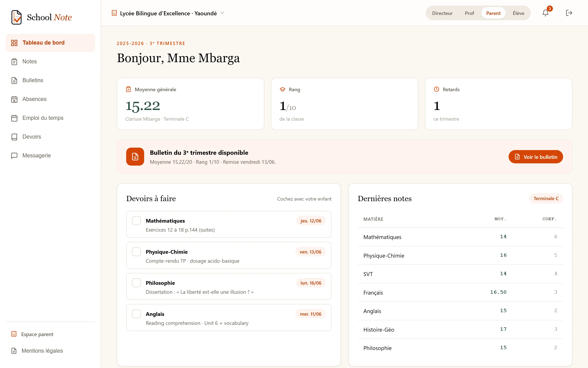The width and height of the screenshot is (588, 368).
Task: Click the Terminale C badge
Action: pyautogui.click(x=546, y=199)
